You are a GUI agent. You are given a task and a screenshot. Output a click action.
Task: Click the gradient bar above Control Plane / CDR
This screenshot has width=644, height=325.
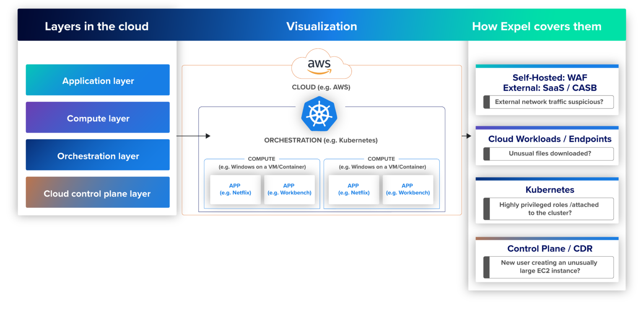pyautogui.click(x=547, y=238)
